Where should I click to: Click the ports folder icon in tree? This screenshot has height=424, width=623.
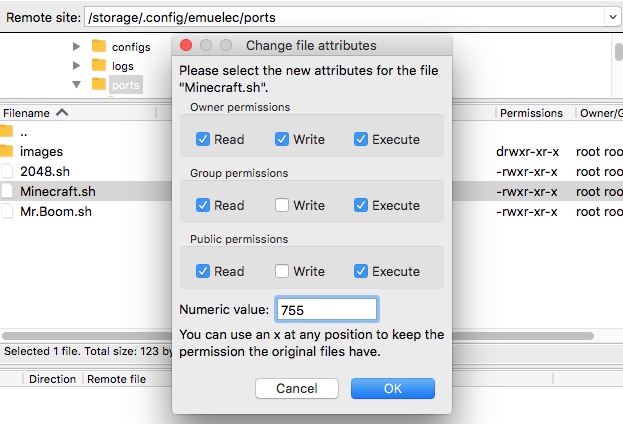click(98, 85)
